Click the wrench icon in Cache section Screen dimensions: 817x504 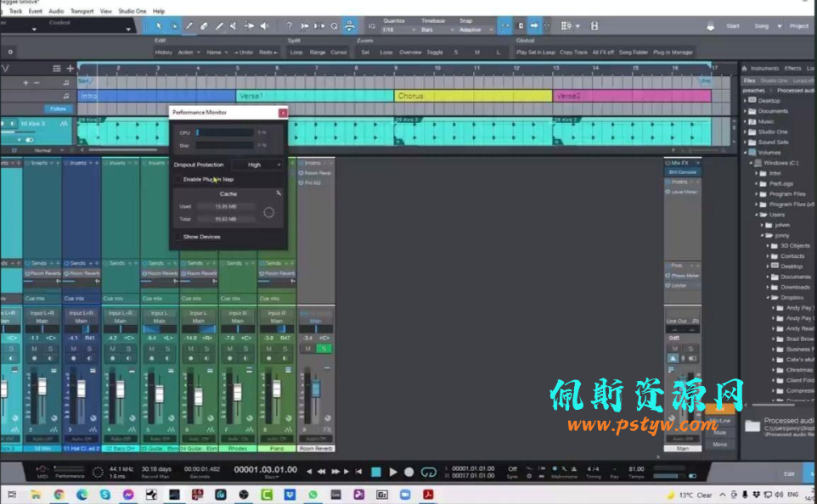pos(279,193)
